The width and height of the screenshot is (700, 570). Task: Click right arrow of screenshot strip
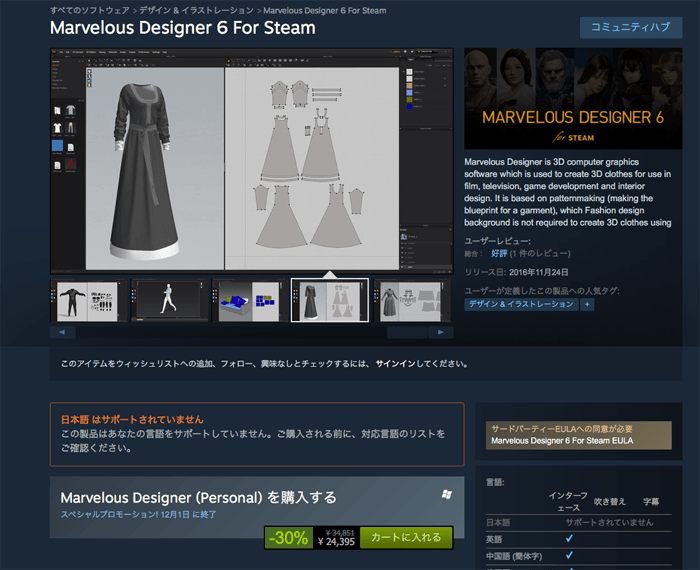tap(441, 332)
